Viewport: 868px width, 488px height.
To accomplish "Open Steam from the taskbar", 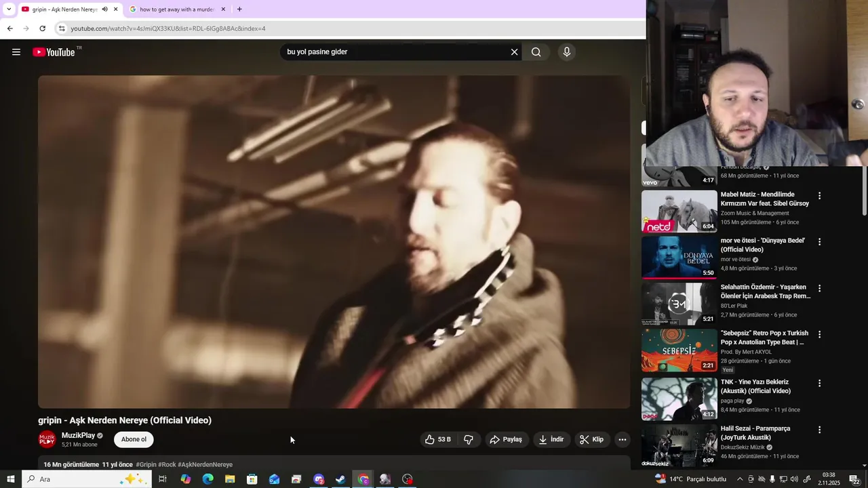I will [x=341, y=479].
